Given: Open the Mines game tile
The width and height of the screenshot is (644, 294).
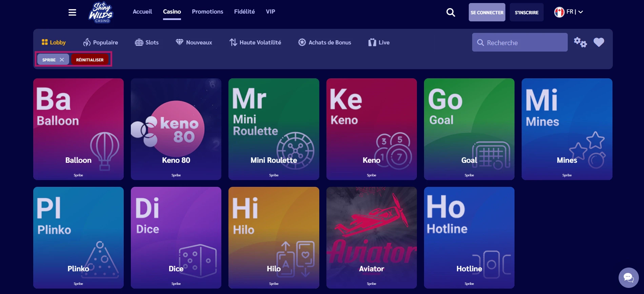Looking at the screenshot, I should click(567, 129).
